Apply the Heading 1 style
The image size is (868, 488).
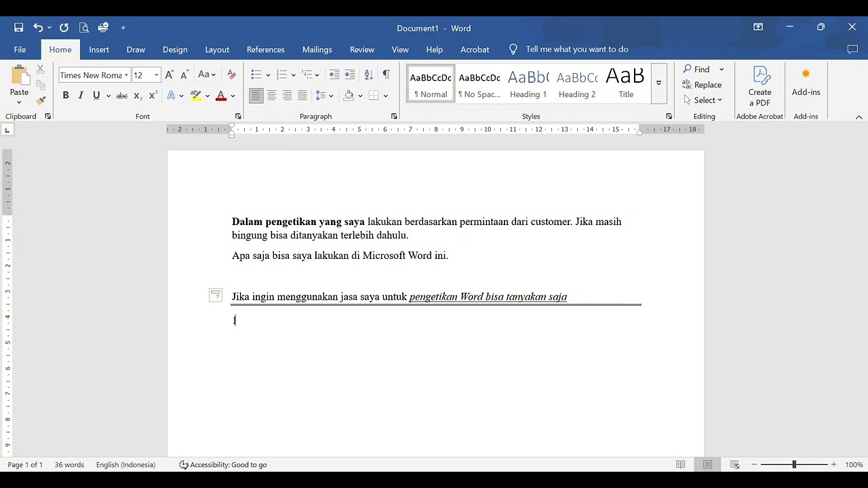tap(528, 83)
